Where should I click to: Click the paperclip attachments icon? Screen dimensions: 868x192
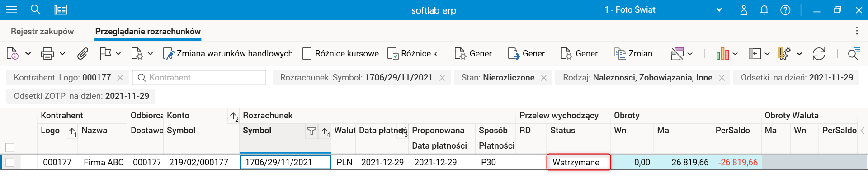tap(82, 54)
